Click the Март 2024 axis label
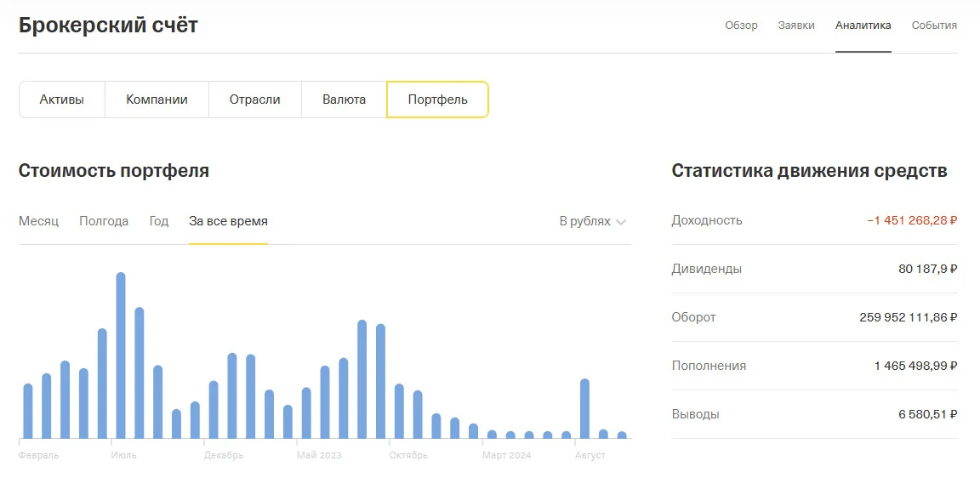The width and height of the screenshot is (980, 489). (x=506, y=455)
